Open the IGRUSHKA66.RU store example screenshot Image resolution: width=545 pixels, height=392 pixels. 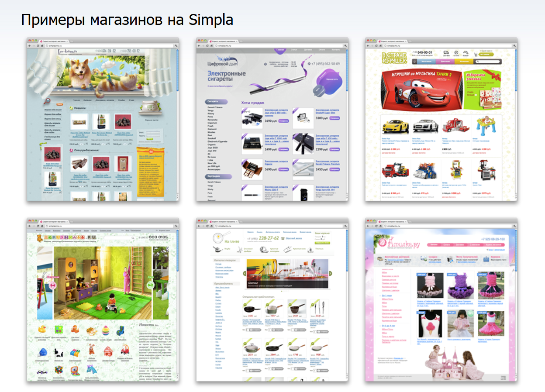coord(103,299)
